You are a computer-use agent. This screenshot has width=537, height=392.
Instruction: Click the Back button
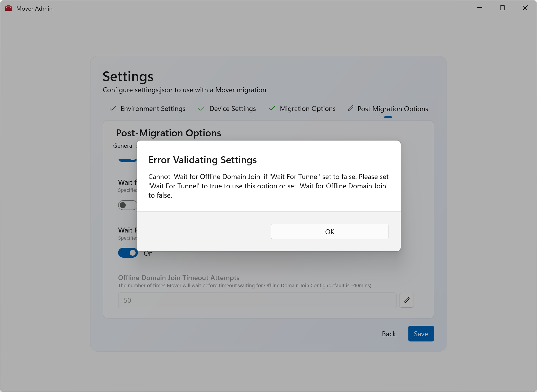(x=389, y=334)
